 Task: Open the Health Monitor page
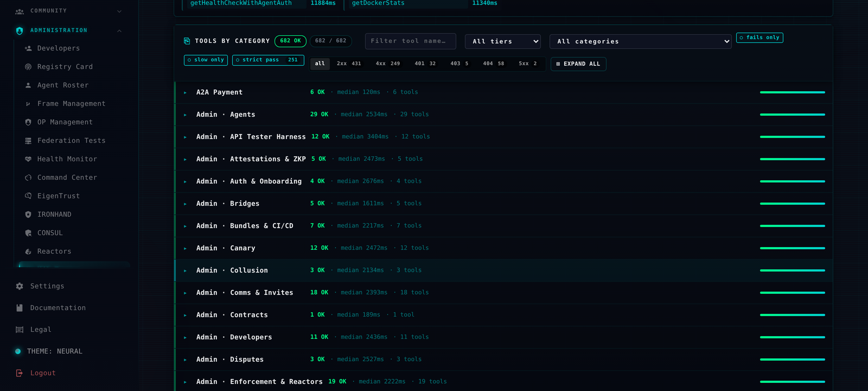(x=67, y=159)
